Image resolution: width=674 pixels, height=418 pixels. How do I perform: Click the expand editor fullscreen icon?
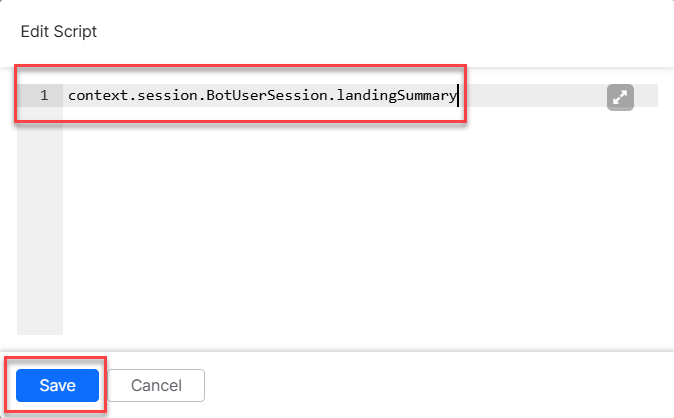click(620, 97)
